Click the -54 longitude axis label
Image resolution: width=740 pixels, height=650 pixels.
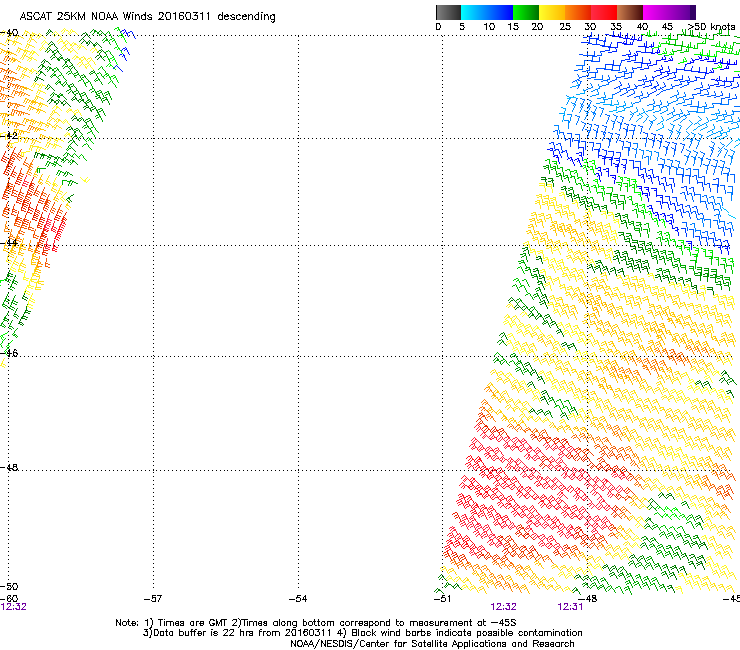298,599
